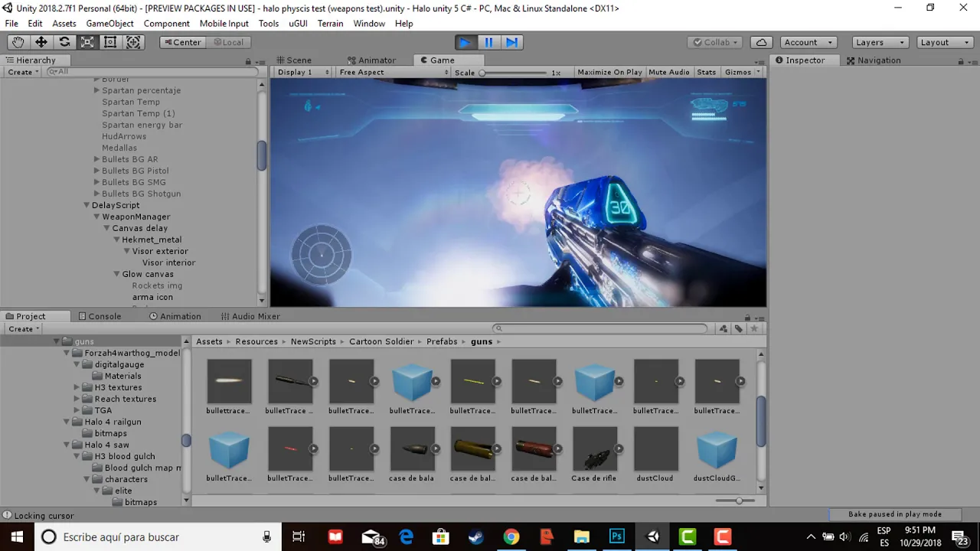Toggle Mute Audio
The image size is (980, 551).
pyautogui.click(x=669, y=72)
